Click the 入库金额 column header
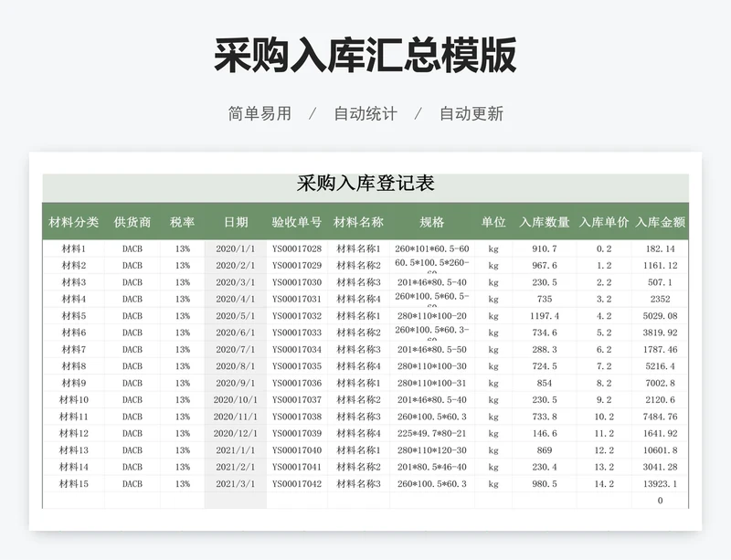The width and height of the screenshot is (731, 560). click(660, 222)
